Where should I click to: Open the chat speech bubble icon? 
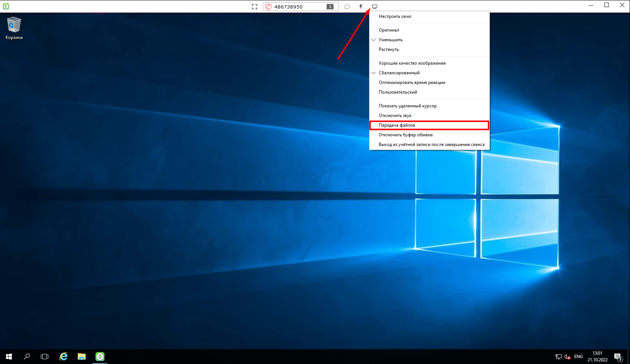(x=347, y=7)
